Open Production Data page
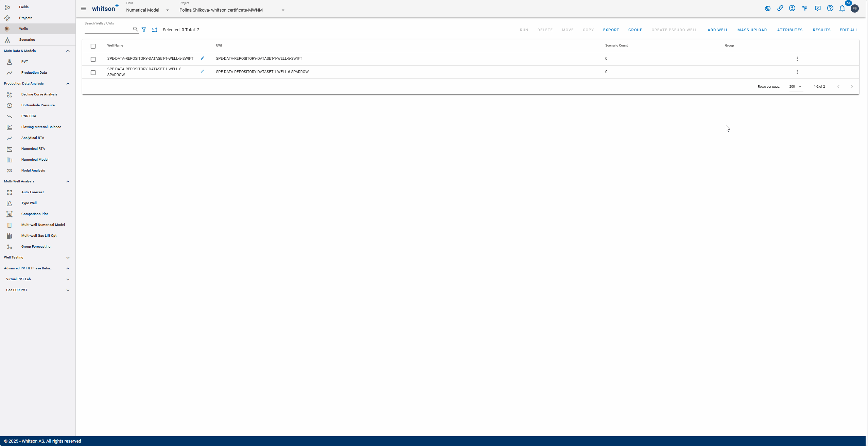The image size is (868, 446). pos(38,73)
